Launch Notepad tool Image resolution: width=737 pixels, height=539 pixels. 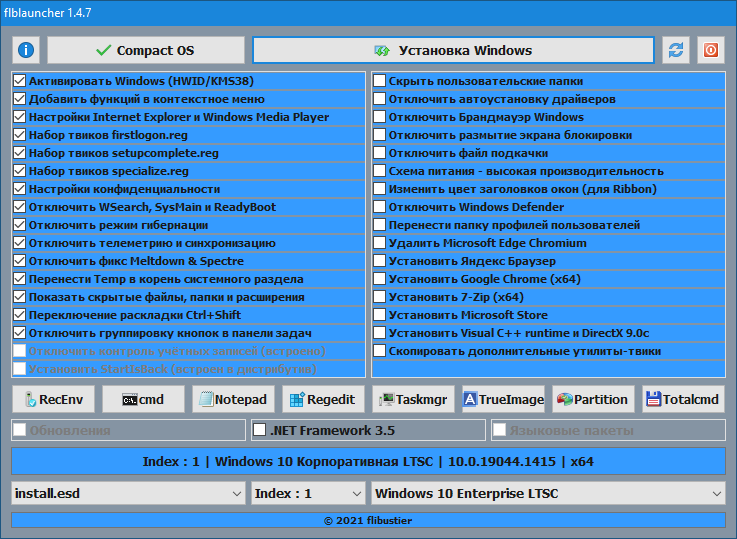[233, 399]
